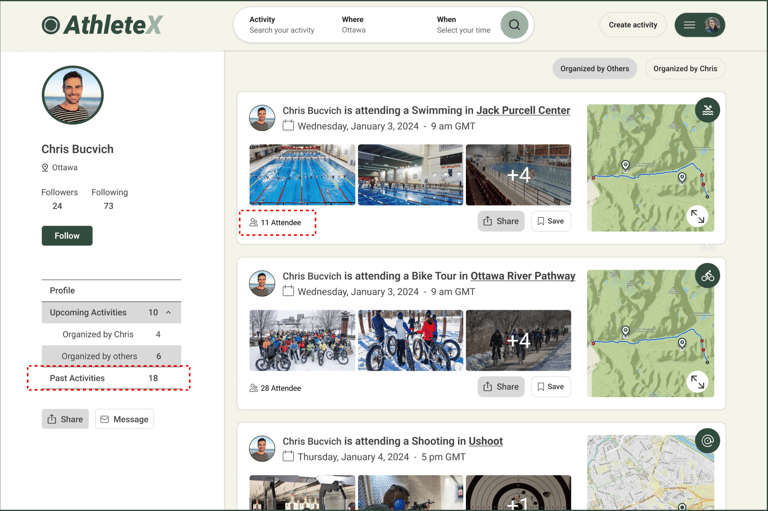Click the cycling icon on Bike Tour map
Viewport: 768px width, 511px height.
707,276
